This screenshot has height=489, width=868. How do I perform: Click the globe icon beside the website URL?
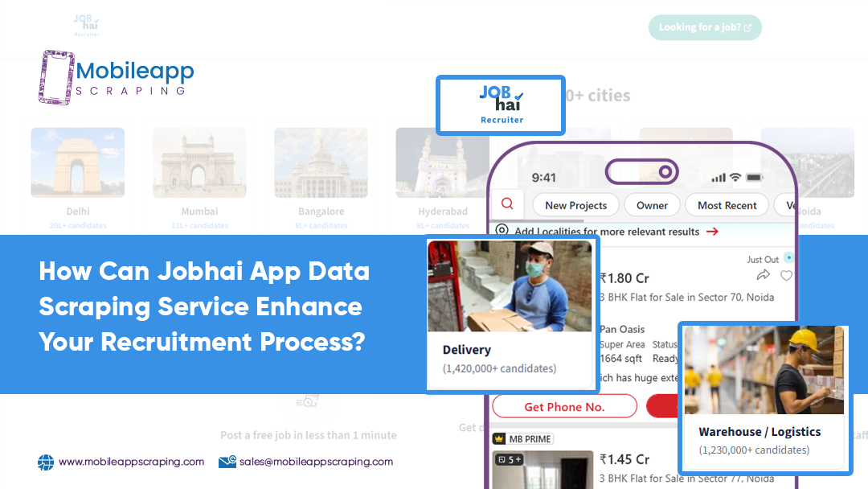click(46, 462)
